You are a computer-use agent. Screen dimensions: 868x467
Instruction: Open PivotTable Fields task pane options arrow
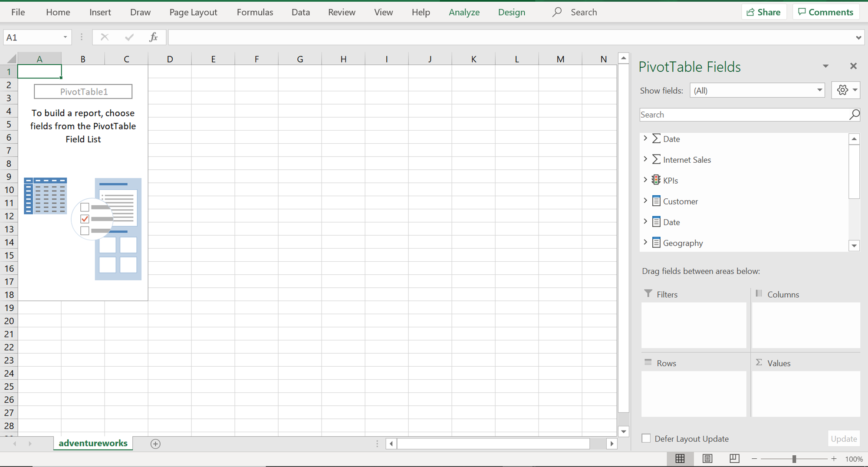click(825, 66)
